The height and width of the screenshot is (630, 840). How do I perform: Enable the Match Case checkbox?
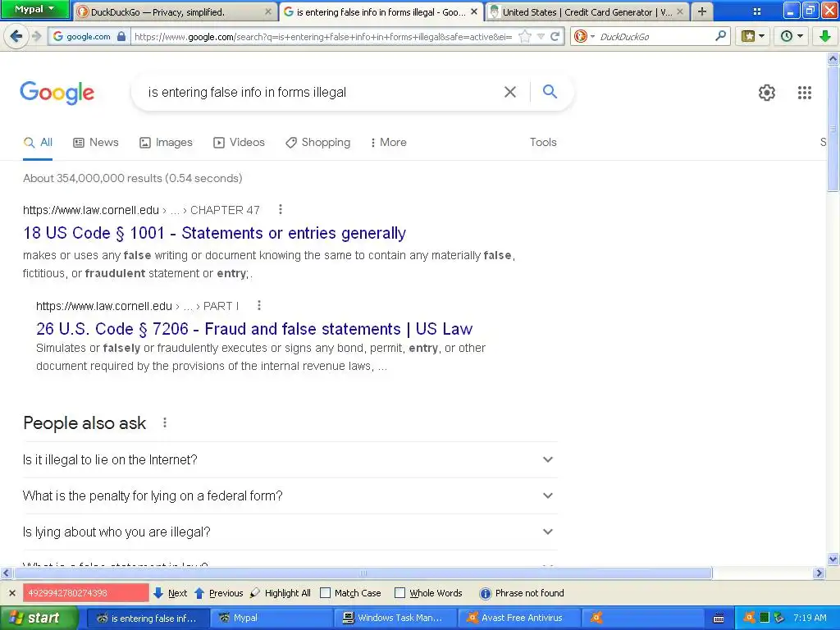(325, 593)
